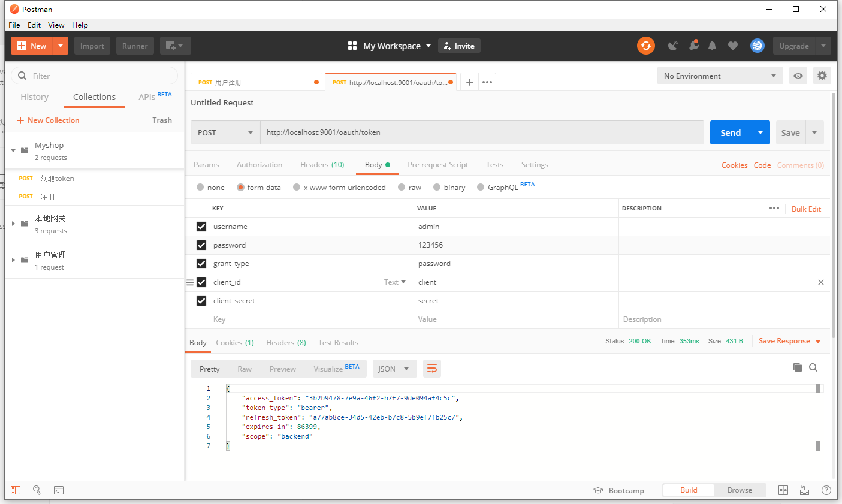Viewport: 842px width, 504px height.
Task: Collapse the Myshop collection
Action: (x=13, y=150)
